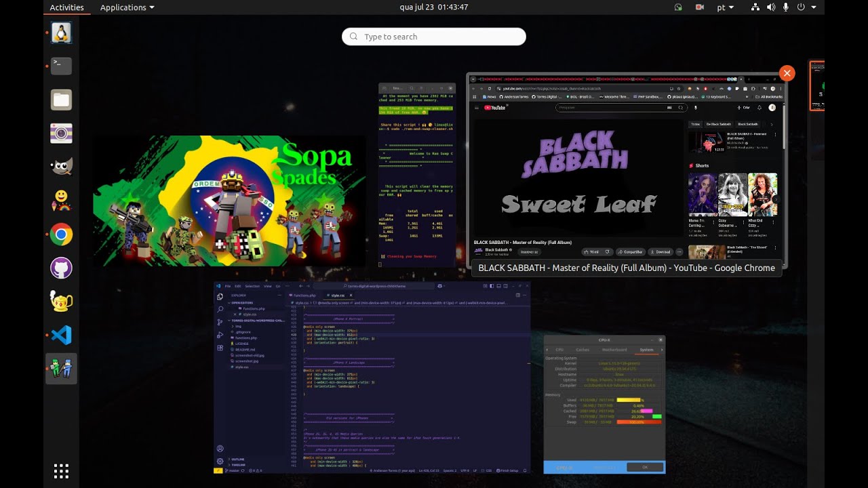The image size is (868, 488).
Task: Click Download button under the video
Action: pyautogui.click(x=660, y=251)
